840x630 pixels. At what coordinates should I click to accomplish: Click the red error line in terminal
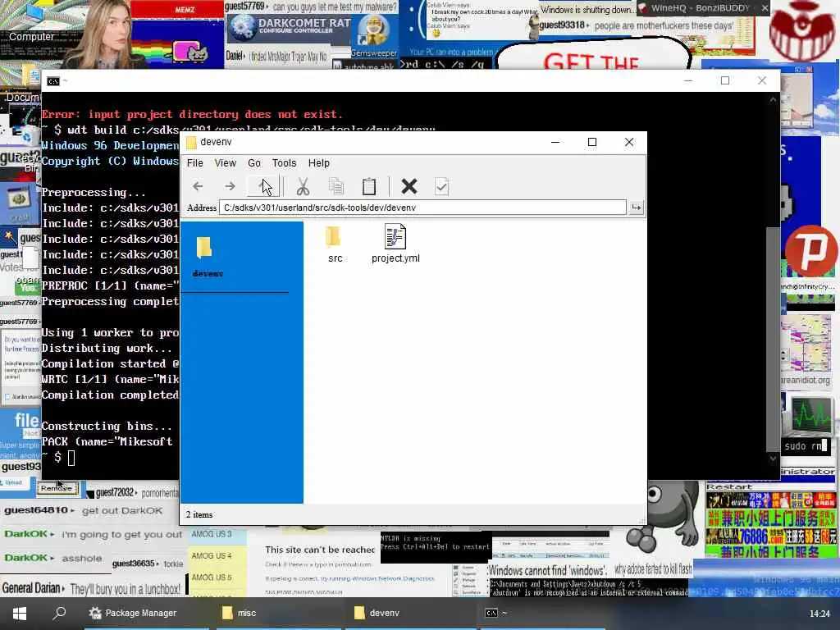point(192,114)
